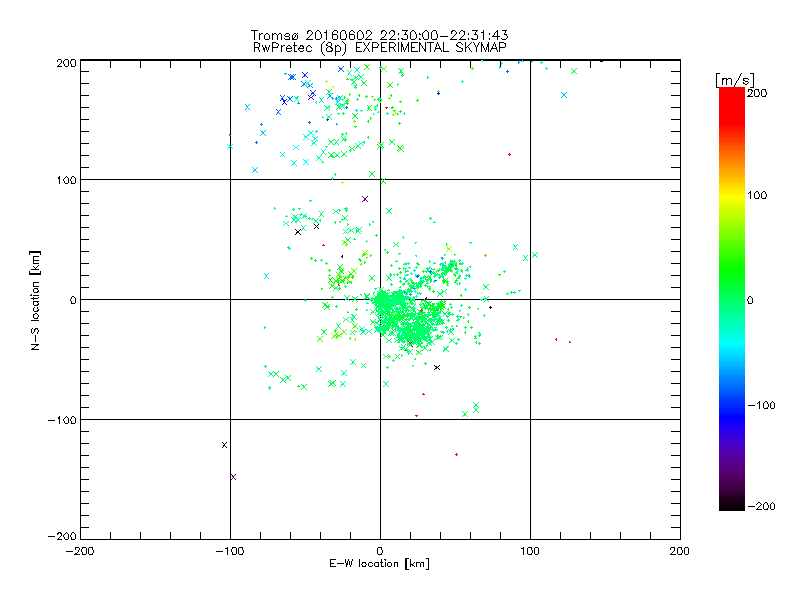The image size is (800, 600).
Task: Click the colorbar '0' label
Action: click(750, 300)
